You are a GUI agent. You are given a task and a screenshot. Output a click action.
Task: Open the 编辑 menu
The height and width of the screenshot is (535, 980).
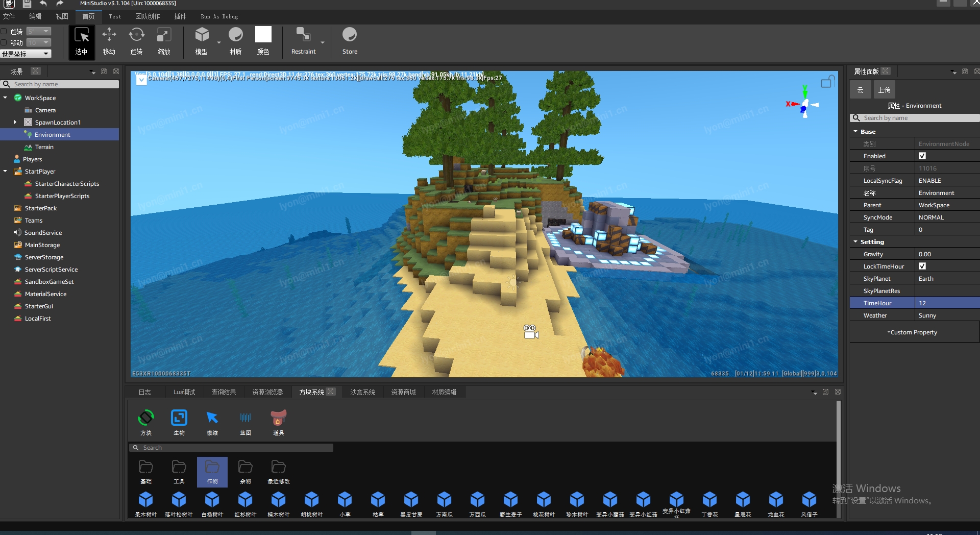tap(35, 16)
